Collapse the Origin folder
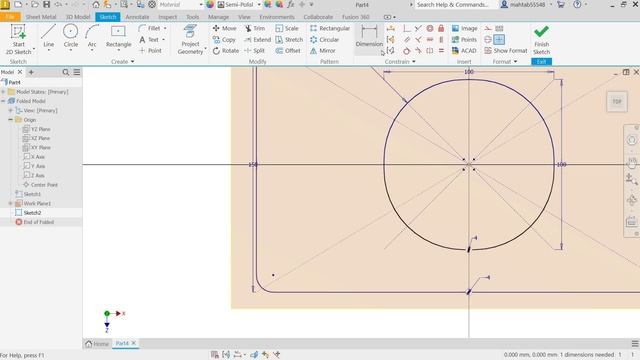This screenshot has height=360, width=640. coord(11,120)
